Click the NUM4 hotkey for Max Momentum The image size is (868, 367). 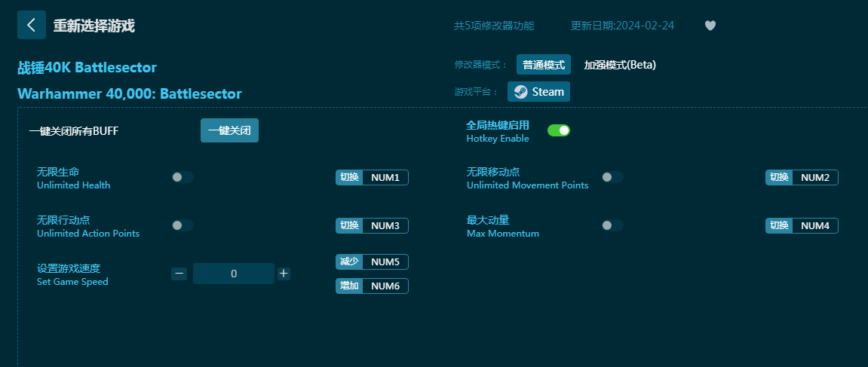[x=802, y=225]
